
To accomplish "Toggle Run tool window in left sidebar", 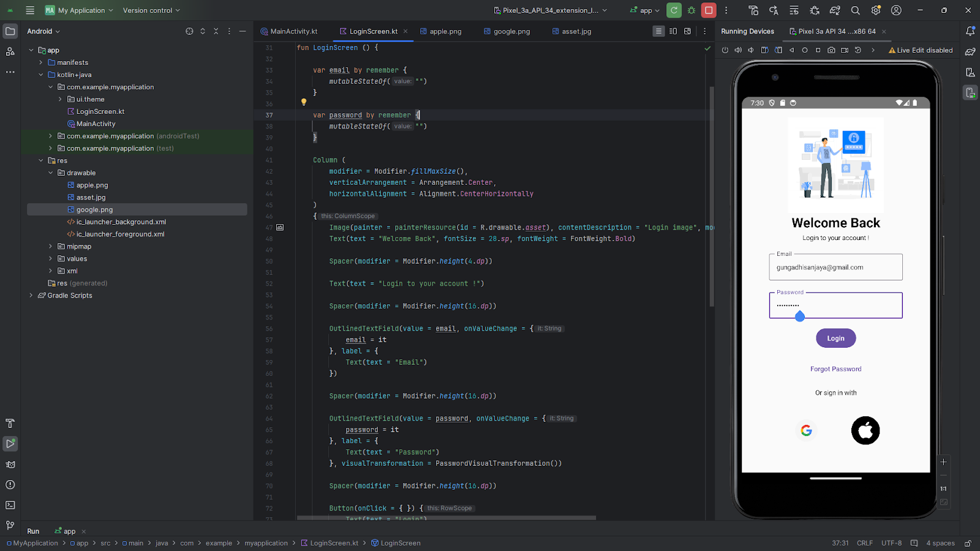I will tap(10, 444).
